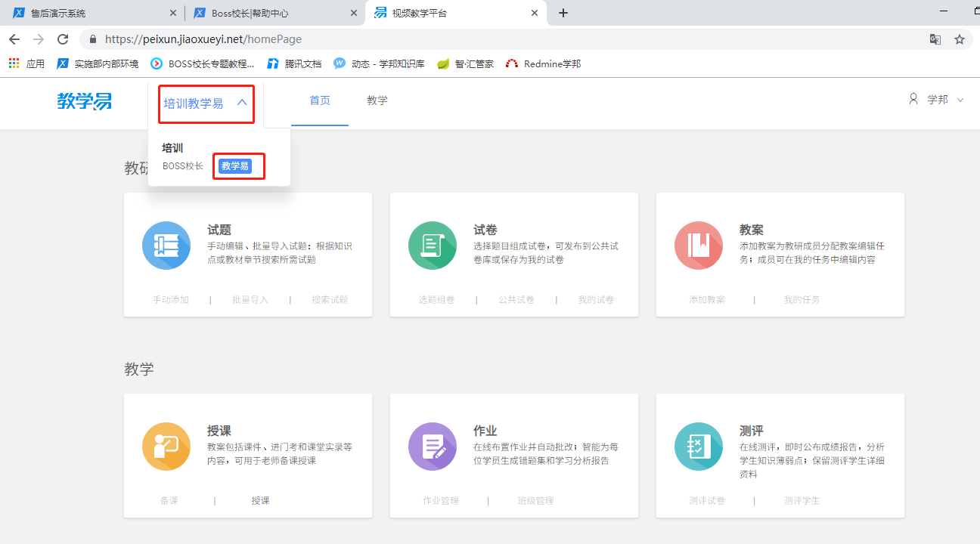Click the 备课 link
980x544 pixels.
[x=169, y=501]
